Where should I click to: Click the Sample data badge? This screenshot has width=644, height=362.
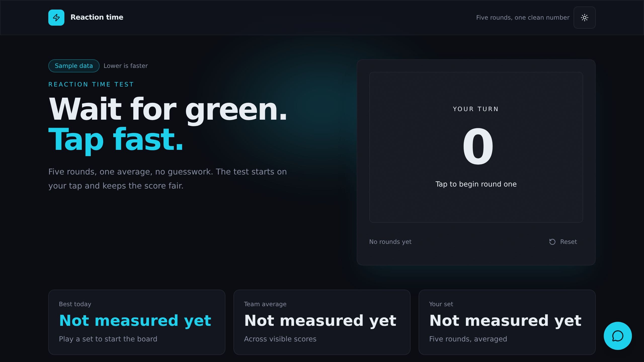pos(74,66)
